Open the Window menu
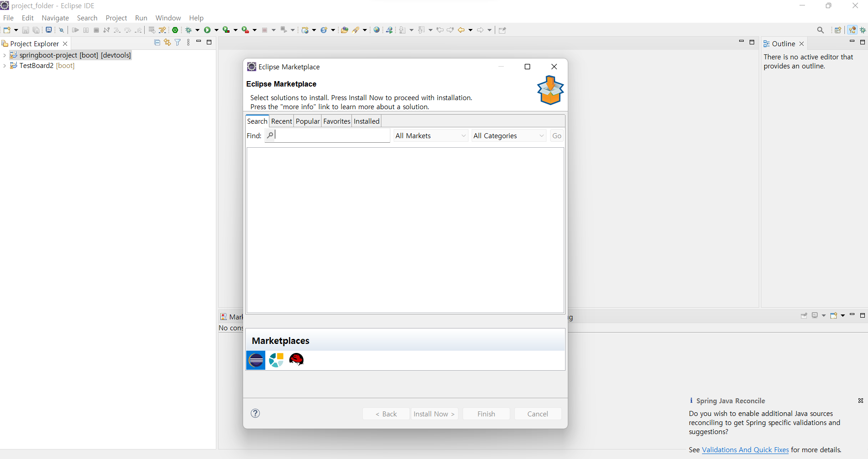The image size is (868, 459). tap(168, 18)
